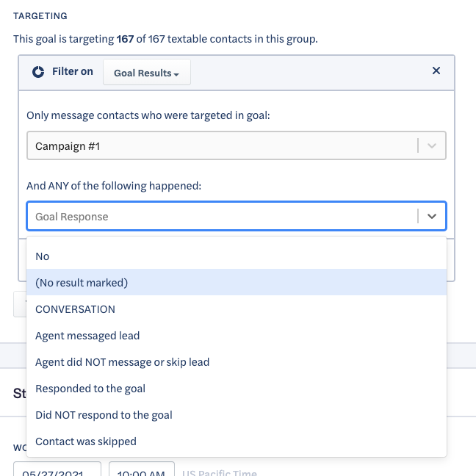The image size is (476, 476).
Task: Select the (No result marked) option
Action: pos(237,282)
